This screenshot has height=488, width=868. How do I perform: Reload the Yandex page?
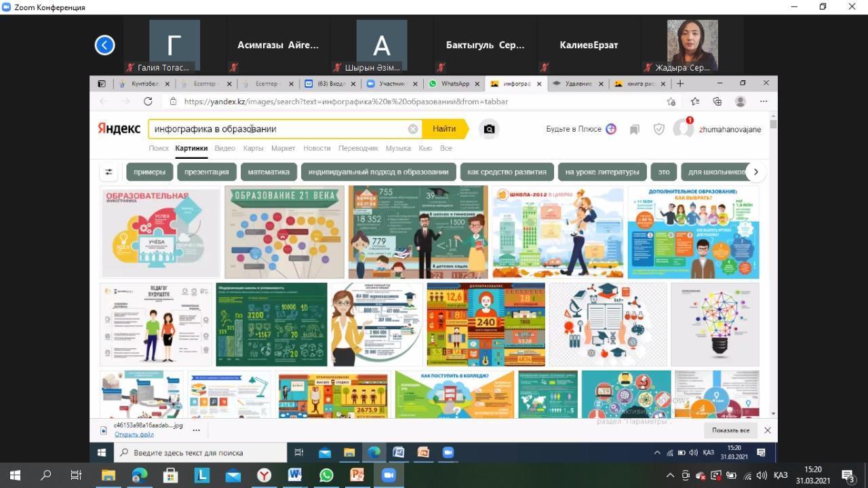pyautogui.click(x=148, y=101)
